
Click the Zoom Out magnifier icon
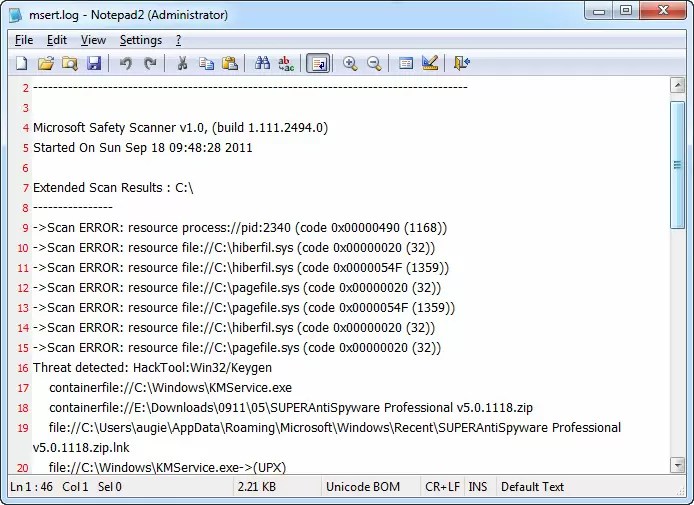tap(374, 63)
